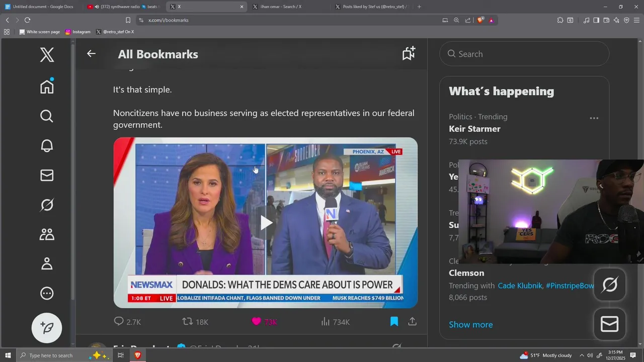Open Task View on taskbar
This screenshot has height=362, width=644.
pos(121,355)
